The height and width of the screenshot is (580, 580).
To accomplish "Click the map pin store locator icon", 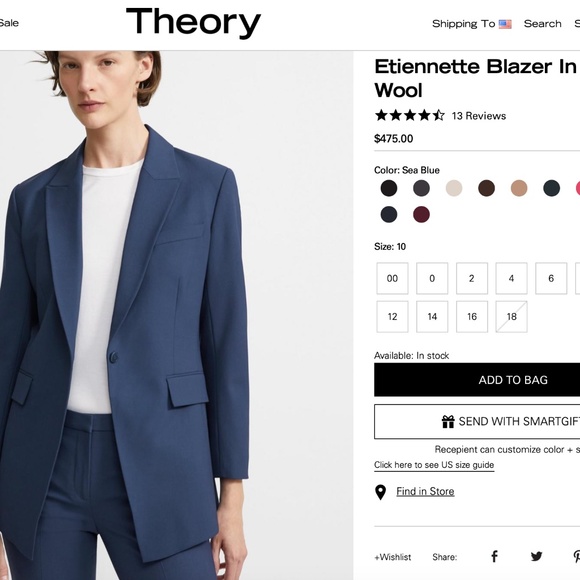I will pos(380,492).
